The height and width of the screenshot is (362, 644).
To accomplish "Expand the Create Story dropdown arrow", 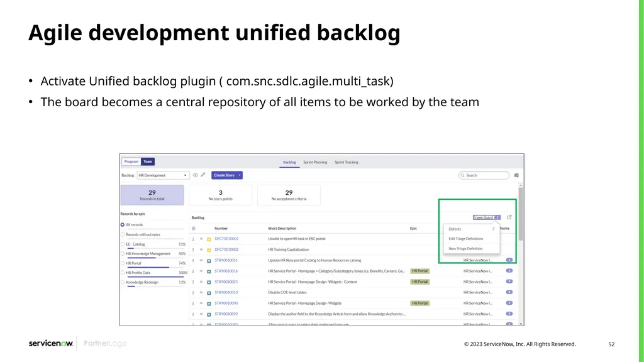I will [240, 175].
